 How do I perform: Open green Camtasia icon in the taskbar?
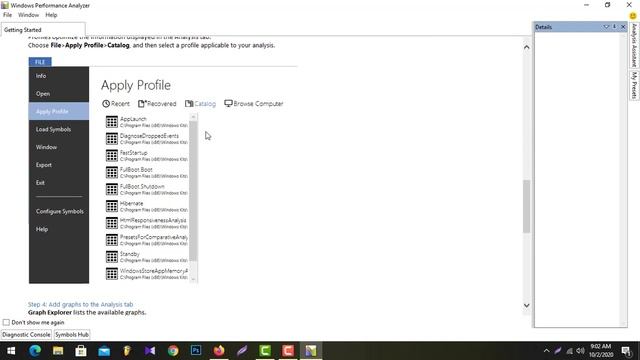point(265,351)
